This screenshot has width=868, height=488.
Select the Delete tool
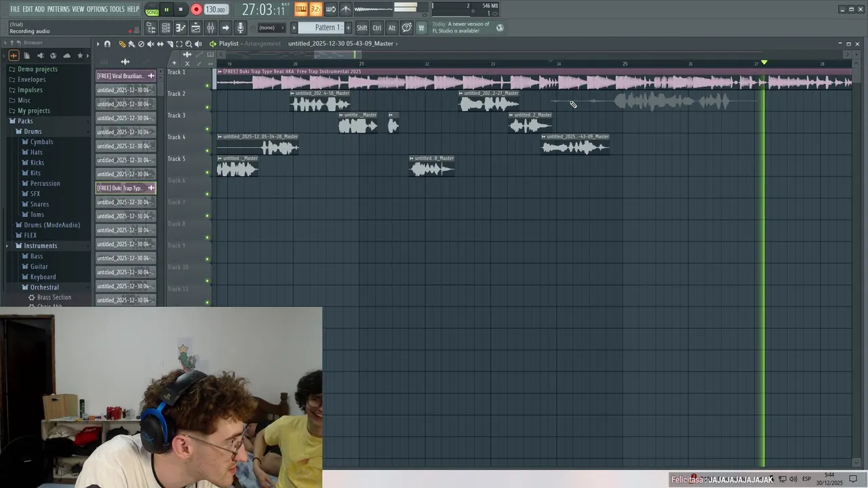pyautogui.click(x=141, y=44)
